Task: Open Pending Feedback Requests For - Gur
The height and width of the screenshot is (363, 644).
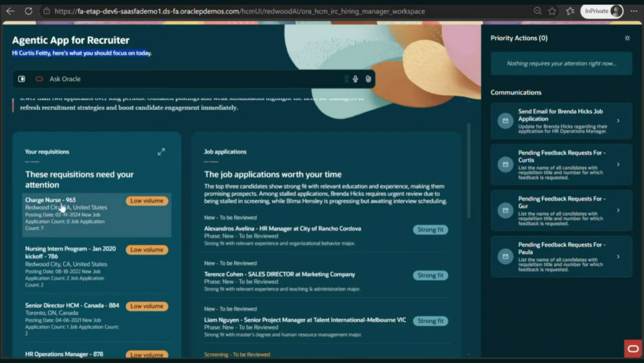Action: click(562, 210)
